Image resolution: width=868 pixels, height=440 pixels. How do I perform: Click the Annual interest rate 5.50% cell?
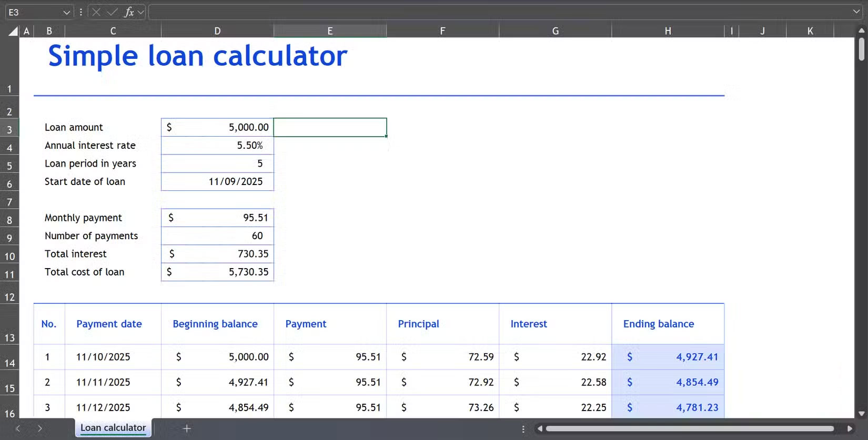pos(217,146)
